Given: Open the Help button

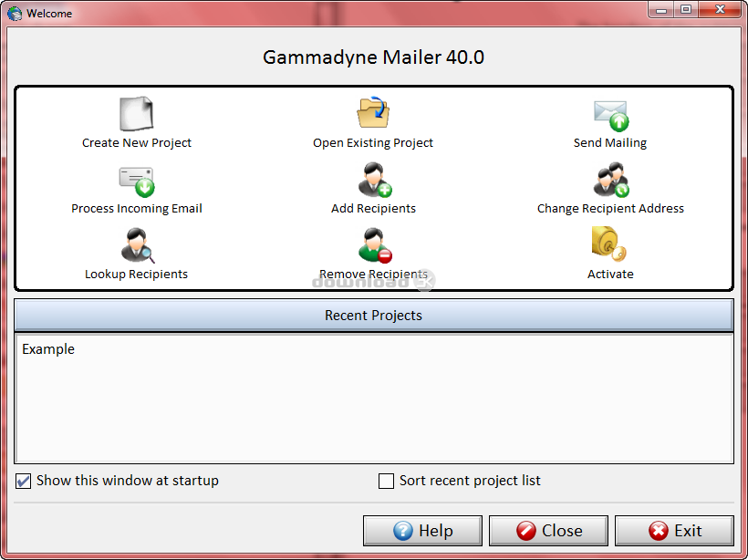Looking at the screenshot, I should point(422,531).
